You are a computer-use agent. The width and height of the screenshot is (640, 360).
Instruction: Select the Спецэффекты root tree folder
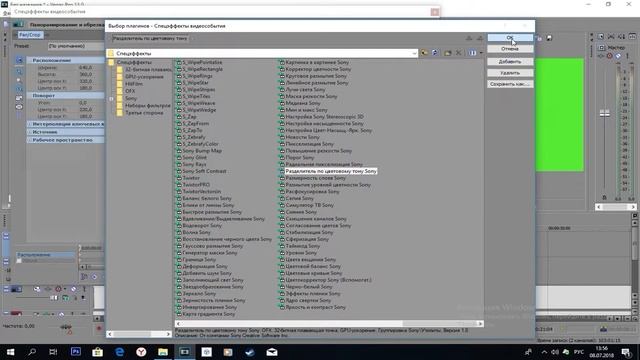pyautogui.click(x=134, y=62)
